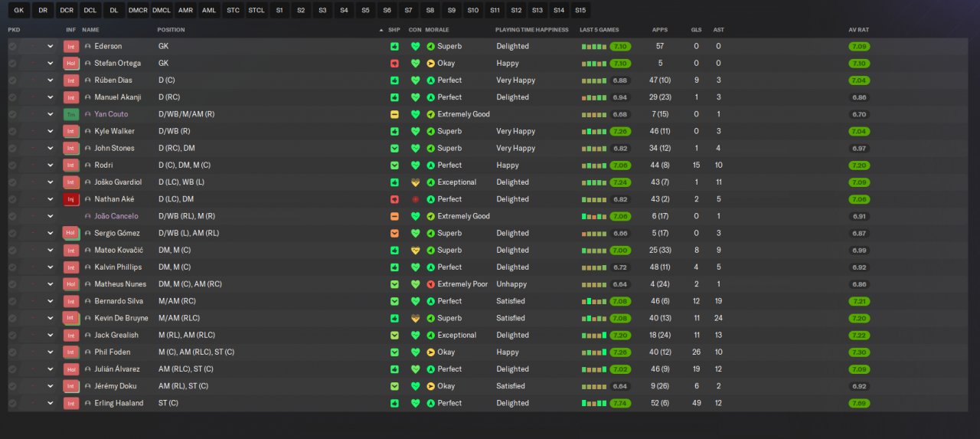Screen dimensions: 980x439
Task: Tick the picked checkbox for Erling Haaland
Action: pos(12,403)
